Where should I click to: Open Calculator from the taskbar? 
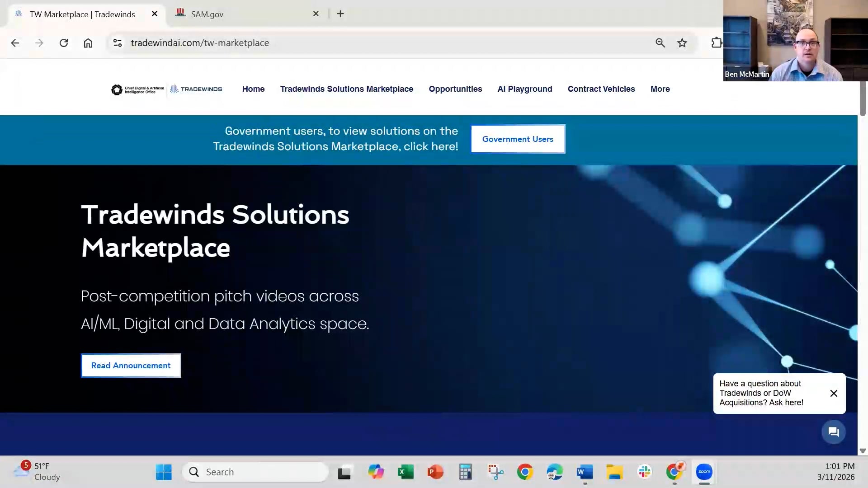click(465, 472)
